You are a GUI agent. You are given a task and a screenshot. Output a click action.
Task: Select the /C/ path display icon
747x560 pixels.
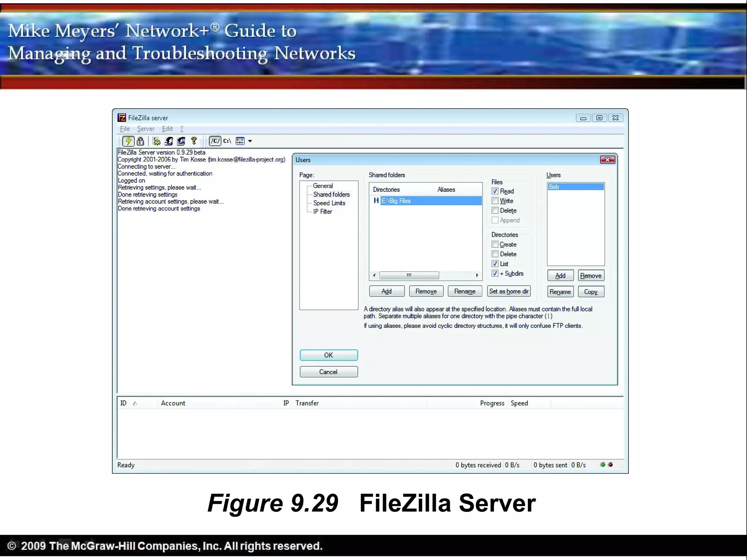click(x=215, y=141)
